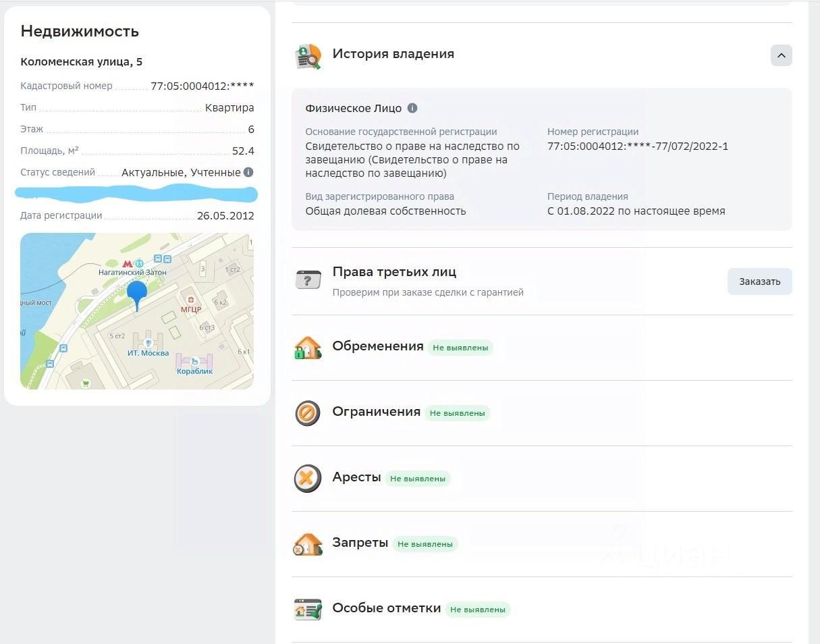820x644 pixels.
Task: Click the Обременения heading
Action: (x=378, y=346)
